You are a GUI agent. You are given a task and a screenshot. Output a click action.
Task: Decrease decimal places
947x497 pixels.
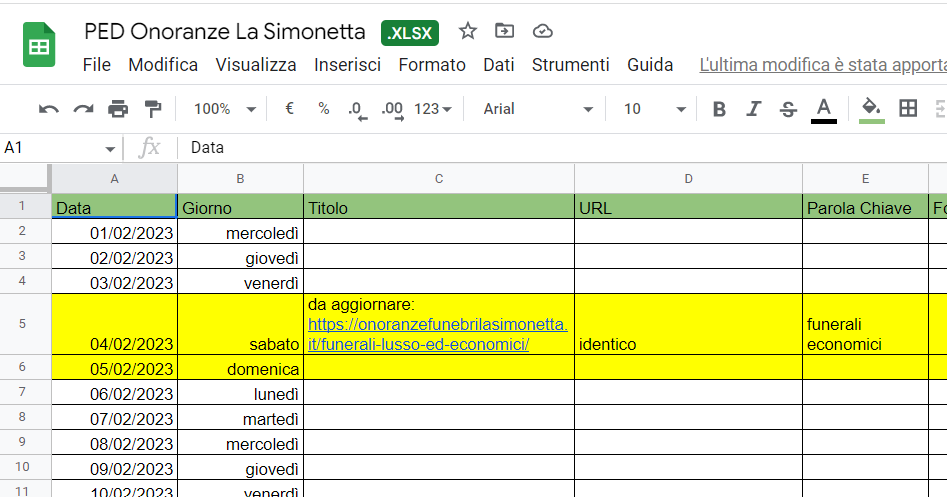click(357, 111)
